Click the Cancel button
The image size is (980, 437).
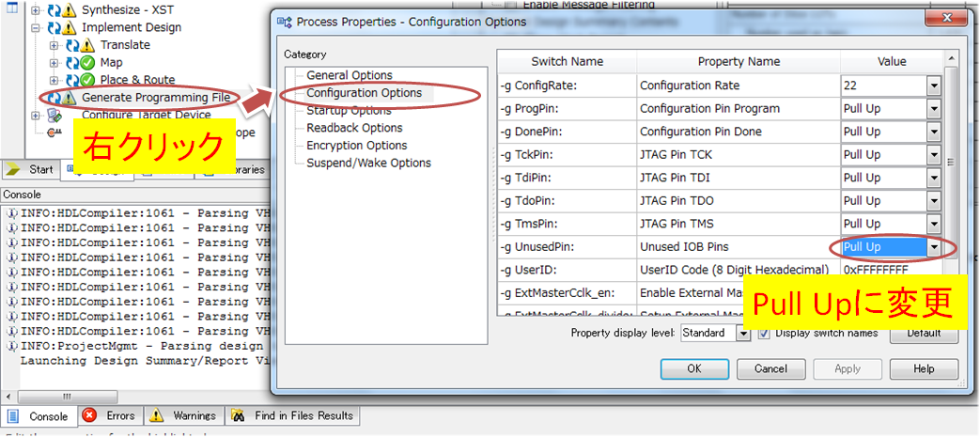pos(770,368)
